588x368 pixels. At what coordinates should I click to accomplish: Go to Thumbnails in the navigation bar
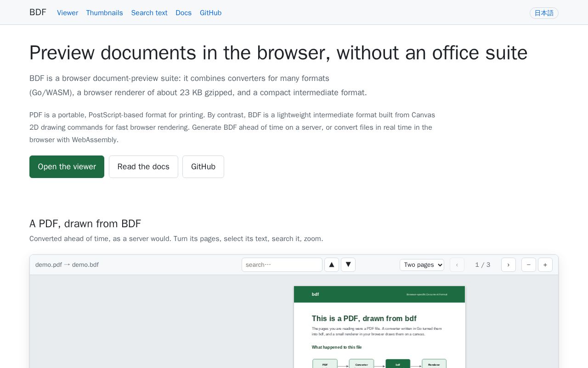click(104, 13)
